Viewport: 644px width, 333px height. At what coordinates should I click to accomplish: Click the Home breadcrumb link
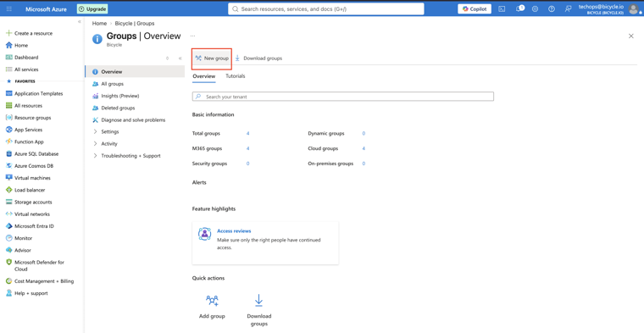point(99,24)
